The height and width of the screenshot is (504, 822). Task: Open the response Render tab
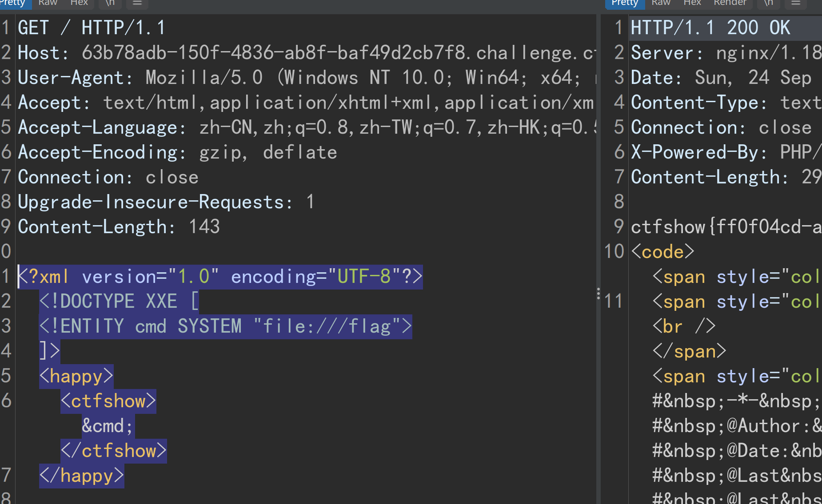click(x=730, y=3)
